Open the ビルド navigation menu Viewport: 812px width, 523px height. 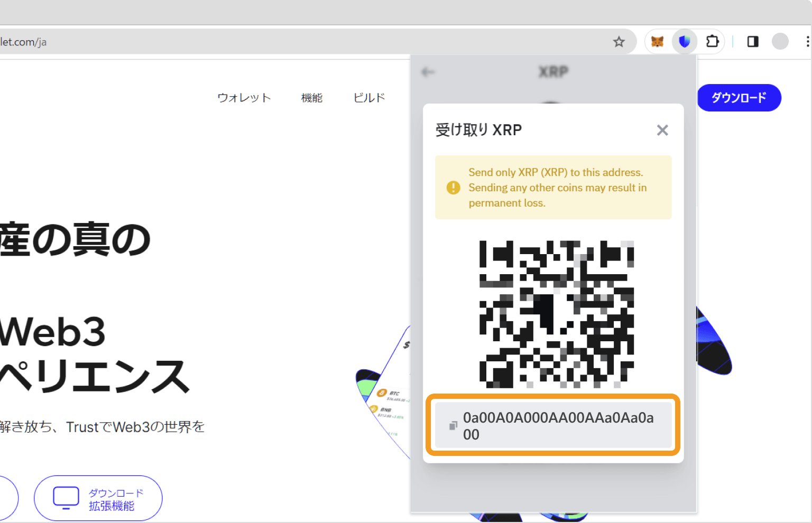tap(369, 98)
